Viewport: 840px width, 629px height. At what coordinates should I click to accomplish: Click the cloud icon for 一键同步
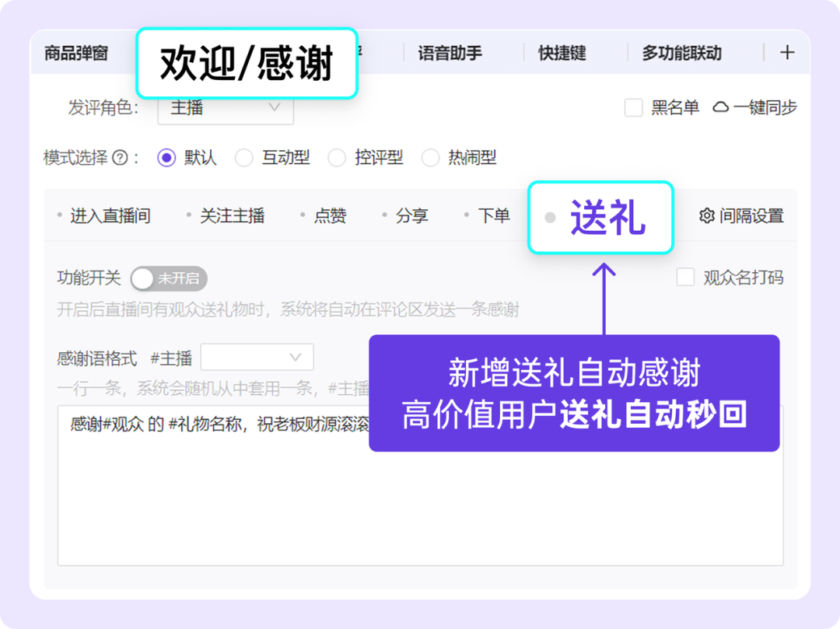tap(721, 108)
